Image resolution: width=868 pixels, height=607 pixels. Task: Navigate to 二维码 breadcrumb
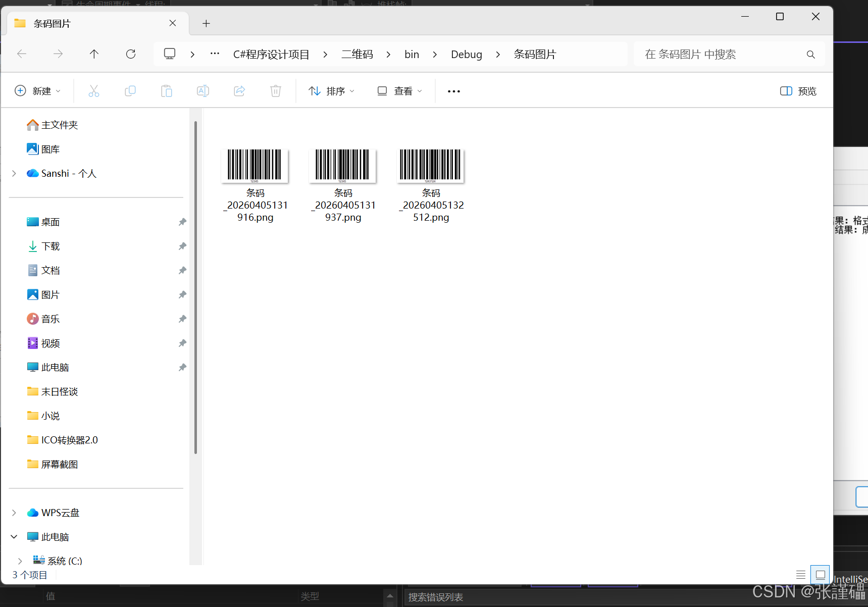[357, 54]
